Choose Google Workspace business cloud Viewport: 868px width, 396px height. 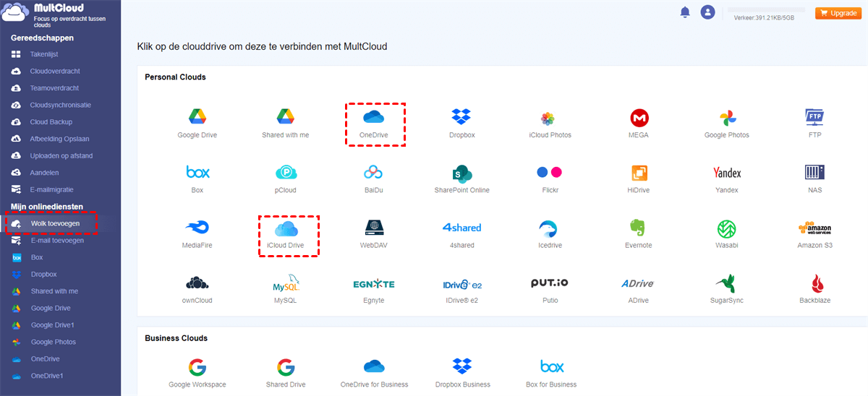point(197,366)
